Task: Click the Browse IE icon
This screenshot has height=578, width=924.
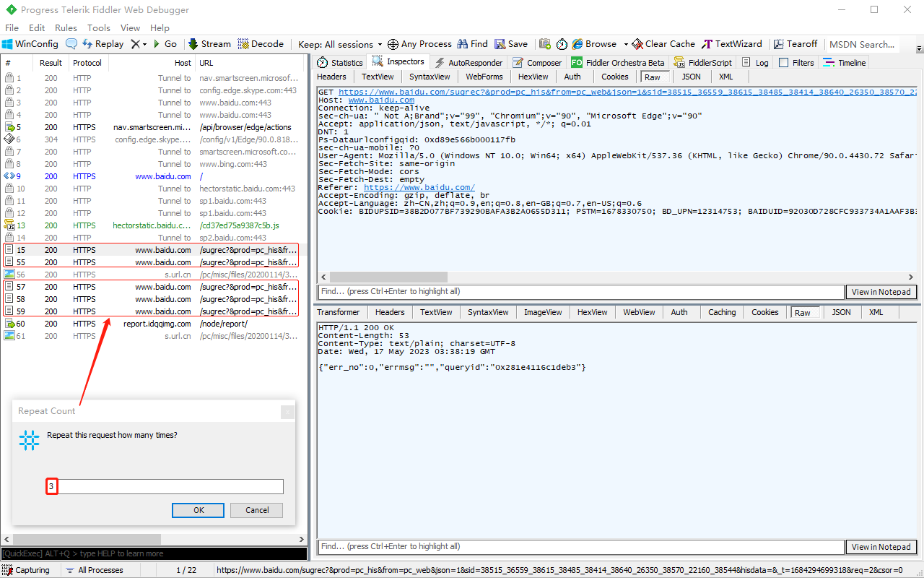Action: pos(577,44)
